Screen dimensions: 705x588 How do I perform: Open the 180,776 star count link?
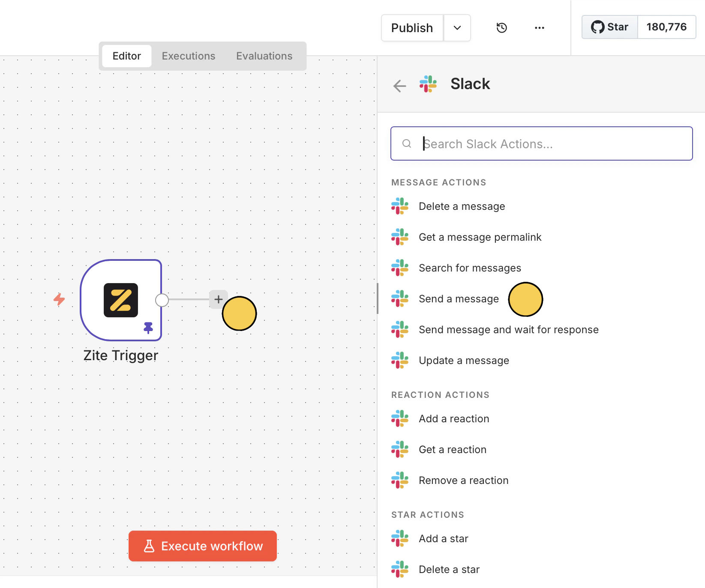(x=667, y=27)
